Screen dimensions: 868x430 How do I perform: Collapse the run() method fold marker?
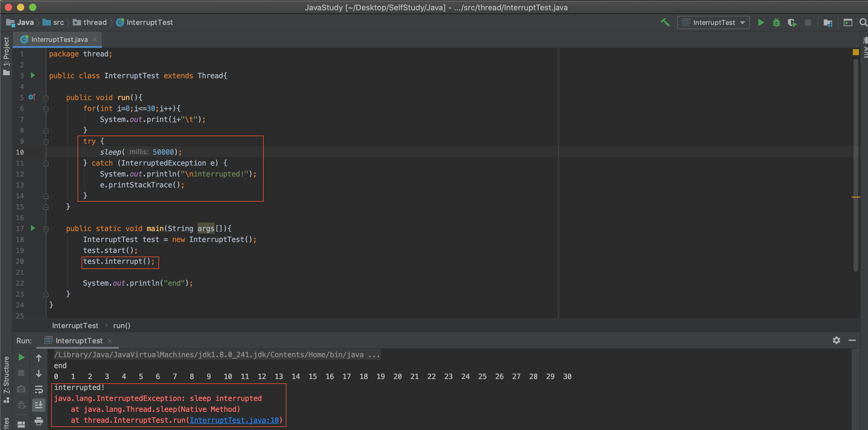click(x=46, y=98)
